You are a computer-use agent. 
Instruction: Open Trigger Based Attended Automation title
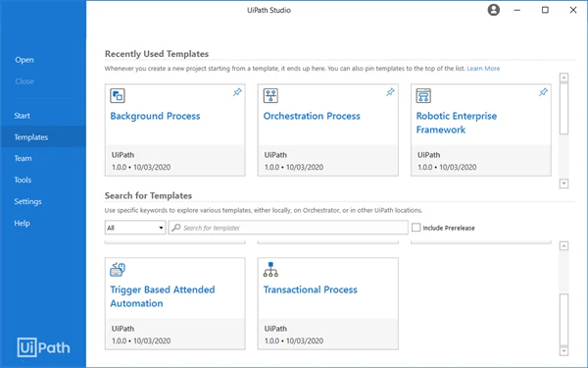pos(163,296)
